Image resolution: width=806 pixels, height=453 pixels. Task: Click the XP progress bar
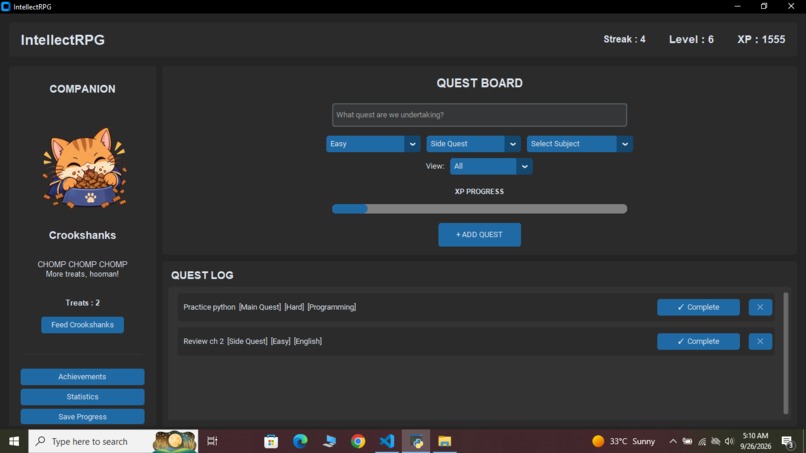pyautogui.click(x=479, y=209)
